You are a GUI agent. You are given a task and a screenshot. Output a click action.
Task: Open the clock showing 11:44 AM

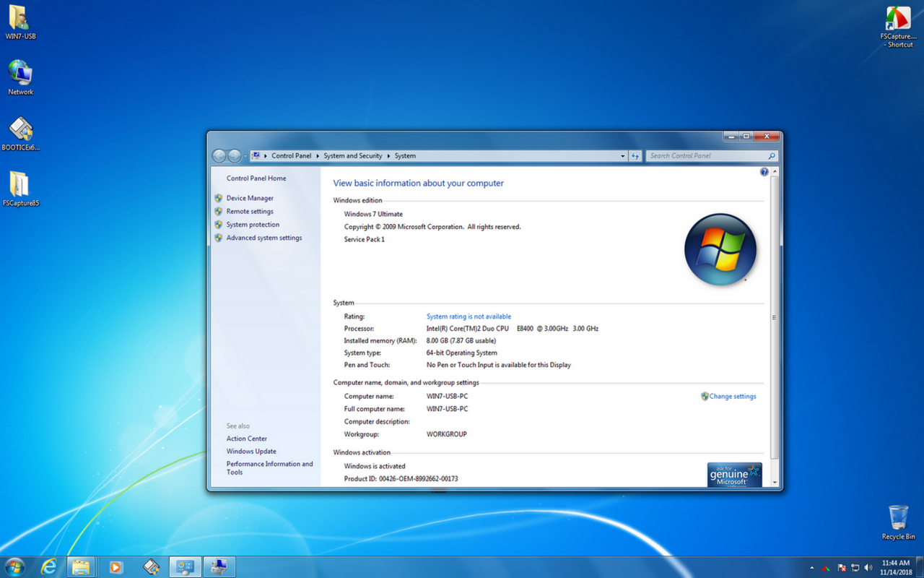click(x=896, y=567)
